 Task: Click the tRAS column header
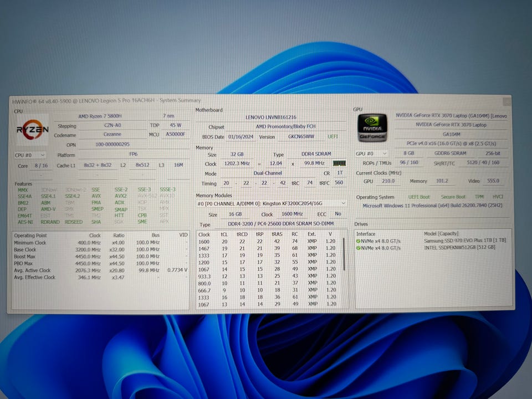[277, 234]
